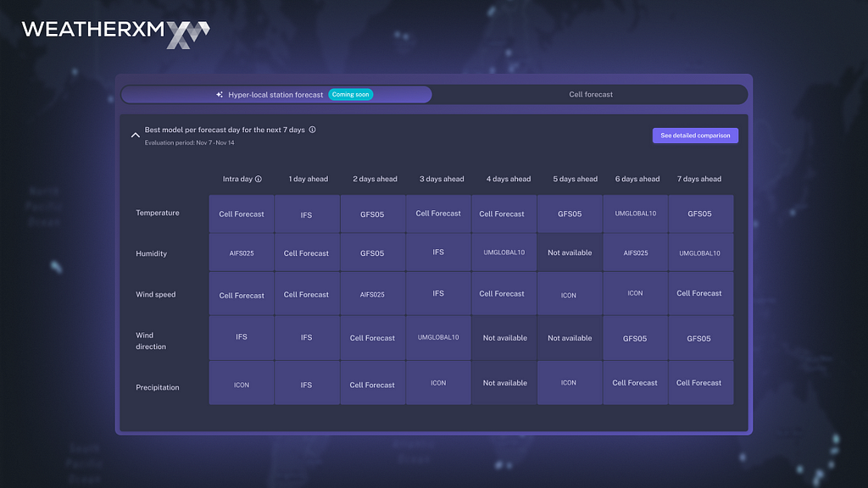
Task: Collapse the Best model forecast panel
Action: [x=136, y=135]
